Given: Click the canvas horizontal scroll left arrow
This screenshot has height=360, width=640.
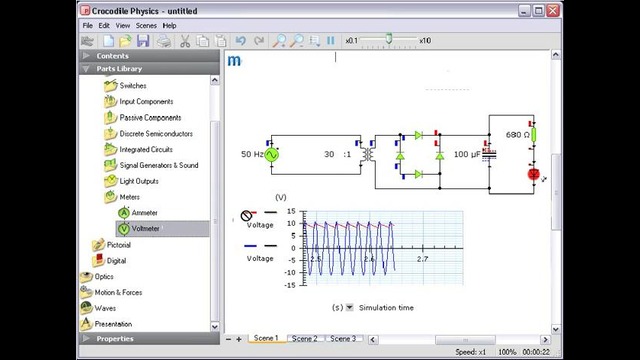Looking at the screenshot, I should coord(373,340).
